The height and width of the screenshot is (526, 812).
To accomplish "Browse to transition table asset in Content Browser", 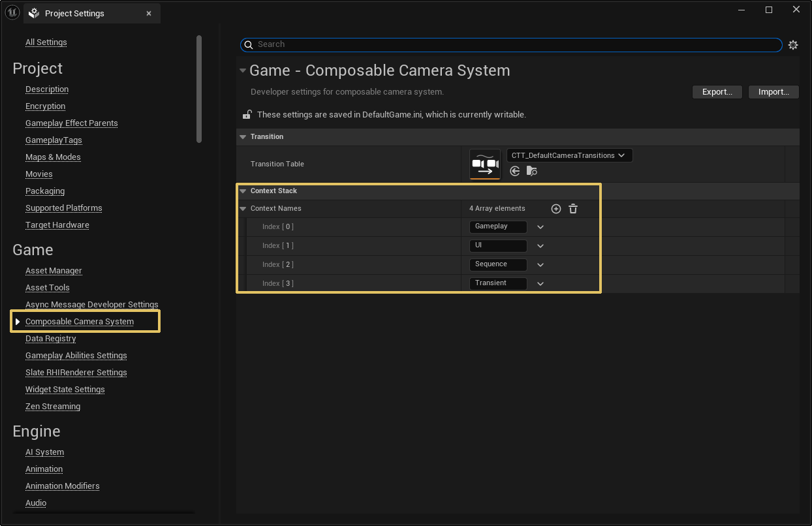I will click(532, 171).
